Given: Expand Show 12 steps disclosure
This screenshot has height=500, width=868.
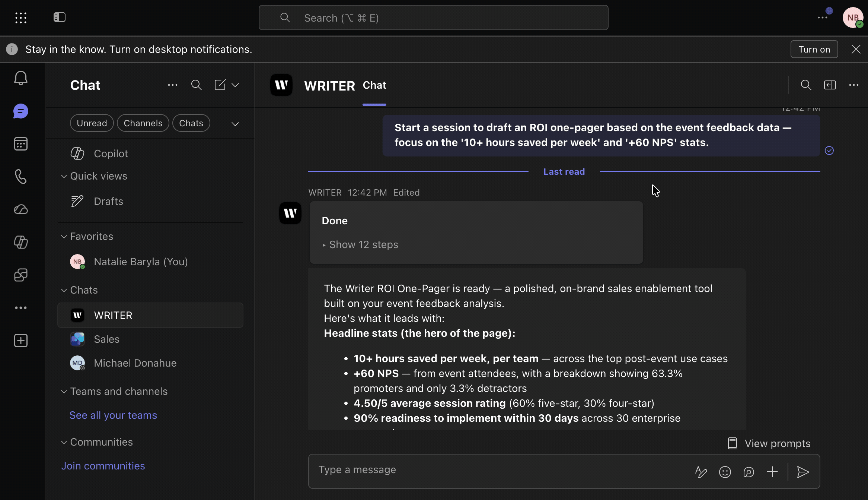Looking at the screenshot, I should click(x=360, y=244).
